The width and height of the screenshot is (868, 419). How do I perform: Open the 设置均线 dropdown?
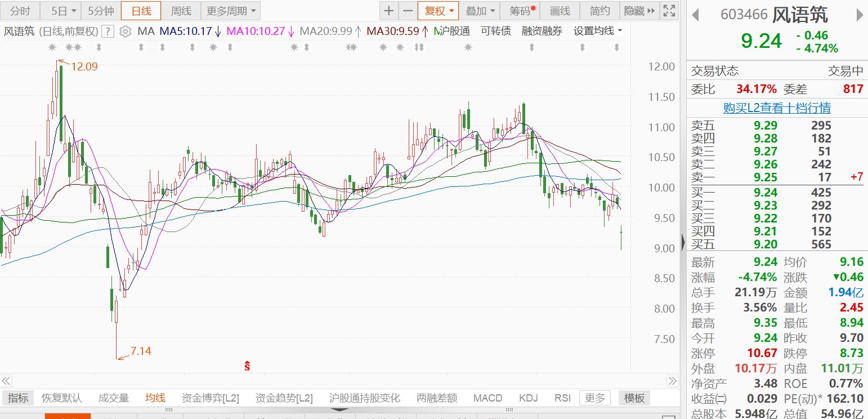click(x=598, y=31)
